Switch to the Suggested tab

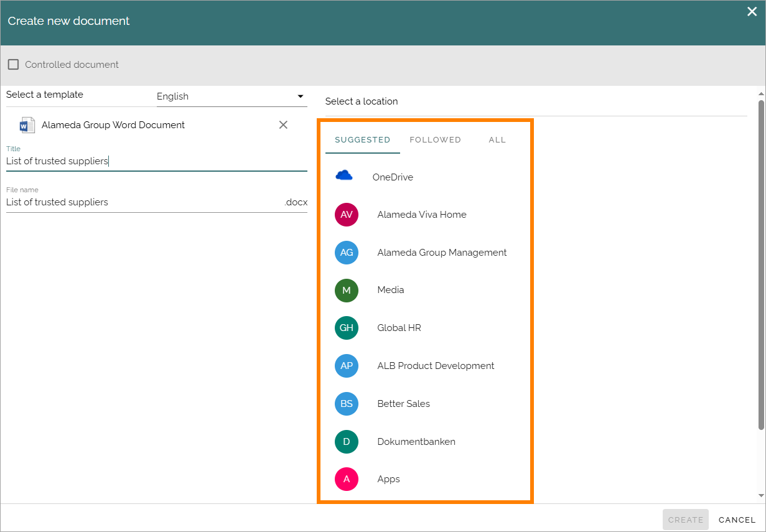coord(363,140)
